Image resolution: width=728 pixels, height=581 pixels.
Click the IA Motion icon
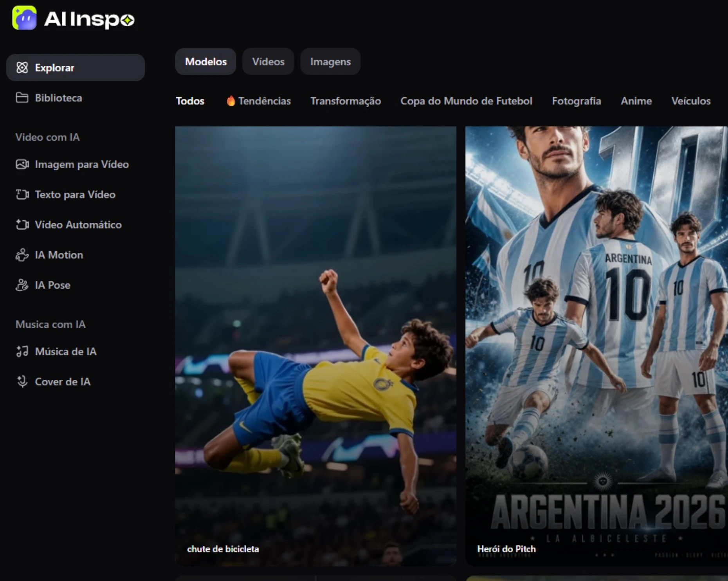tap(22, 255)
